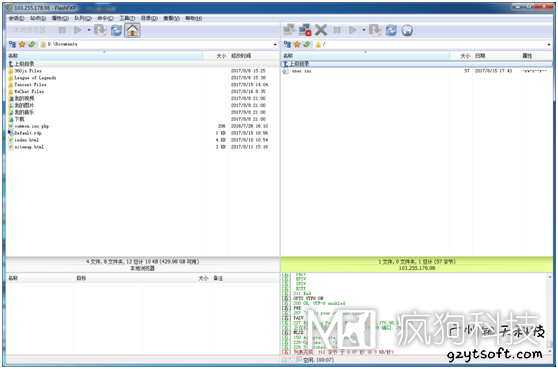Open the left transfer play button dropdown arrow
Viewport: 558px width, 369px height.
[x=89, y=30]
